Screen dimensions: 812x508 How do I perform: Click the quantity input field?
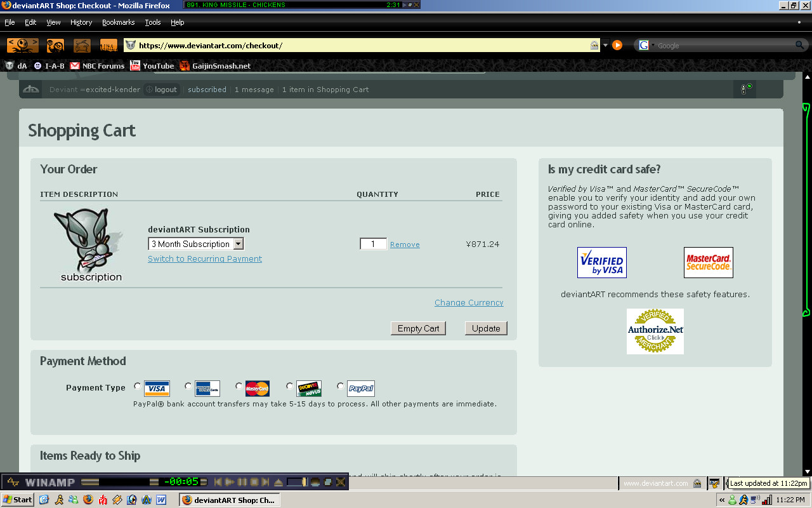373,244
